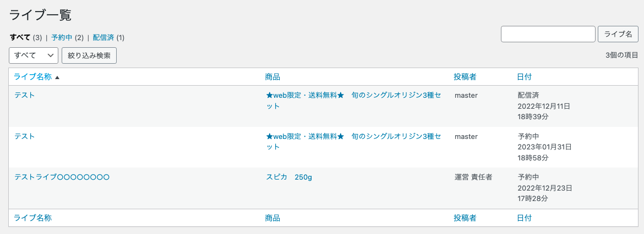
Task: Sort by 投稿者 column header
Action: (465, 77)
